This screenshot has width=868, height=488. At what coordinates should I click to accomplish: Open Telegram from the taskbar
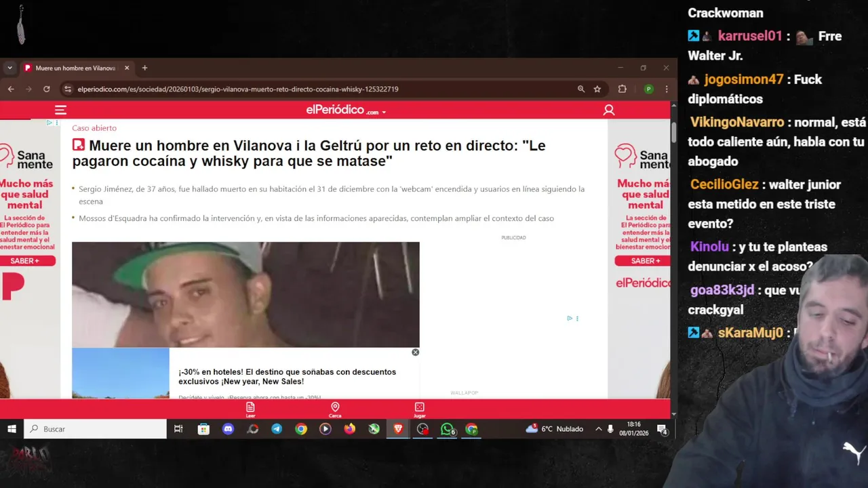tap(277, 429)
